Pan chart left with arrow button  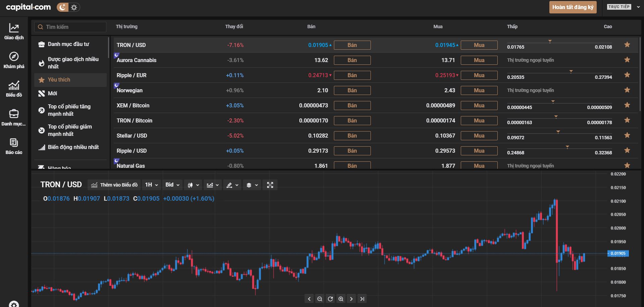pos(309,299)
